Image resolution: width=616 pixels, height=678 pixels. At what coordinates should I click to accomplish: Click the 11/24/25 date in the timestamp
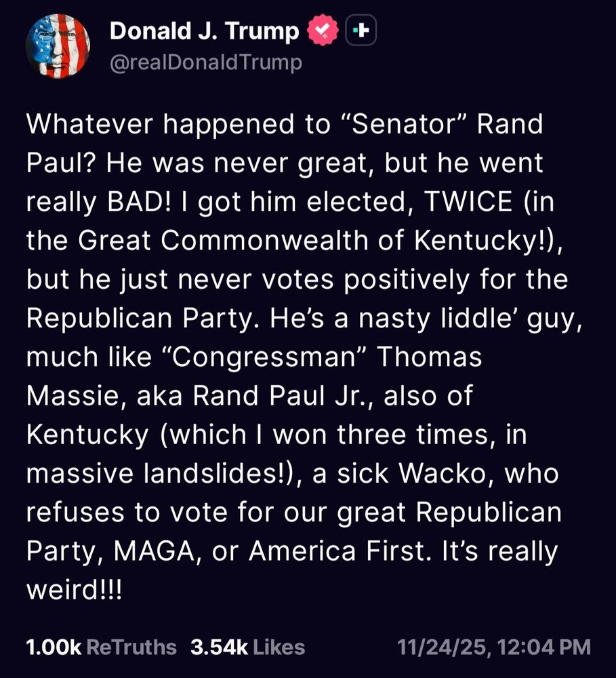click(443, 647)
